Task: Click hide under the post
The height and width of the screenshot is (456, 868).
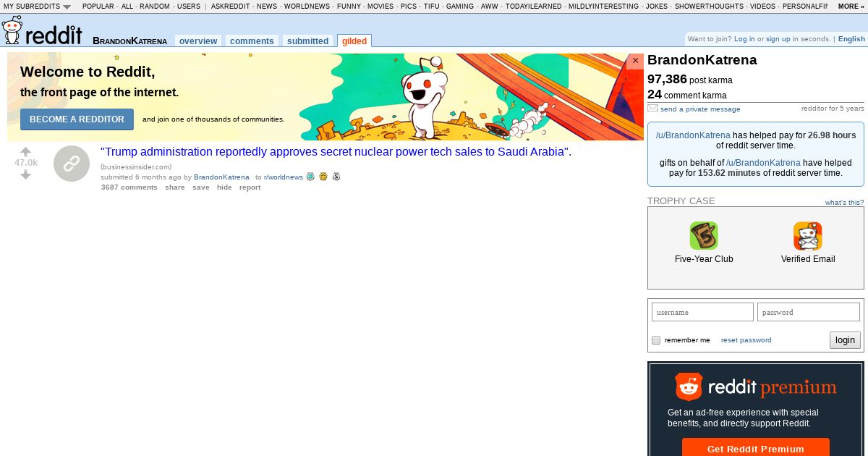Action: click(x=224, y=187)
